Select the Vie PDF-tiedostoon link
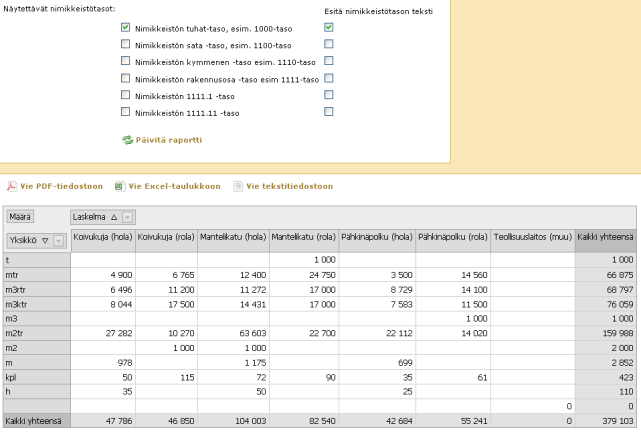This screenshot has width=641, height=432. pyautogui.click(x=61, y=186)
